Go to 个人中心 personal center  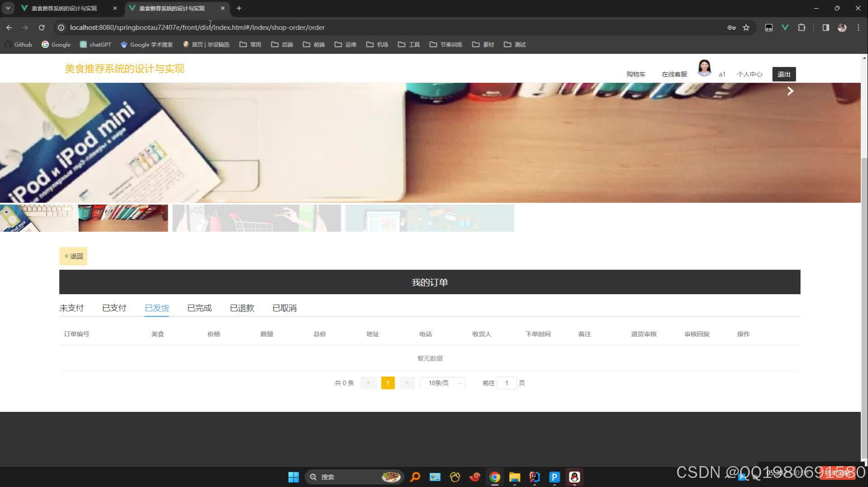tap(749, 74)
